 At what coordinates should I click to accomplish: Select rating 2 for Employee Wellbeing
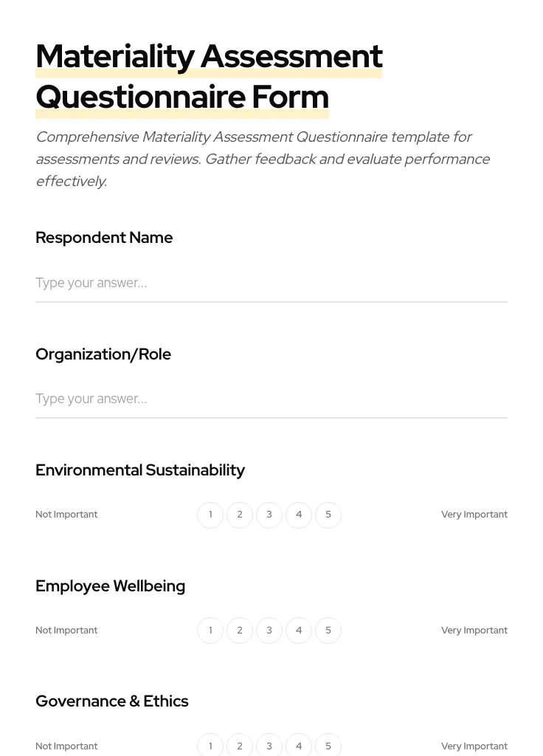coord(240,630)
